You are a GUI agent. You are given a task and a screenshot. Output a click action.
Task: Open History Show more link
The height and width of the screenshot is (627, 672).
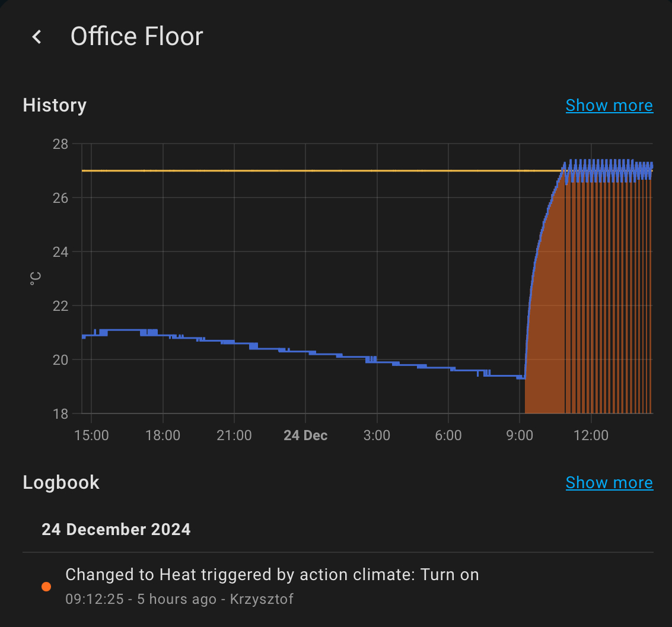(609, 106)
